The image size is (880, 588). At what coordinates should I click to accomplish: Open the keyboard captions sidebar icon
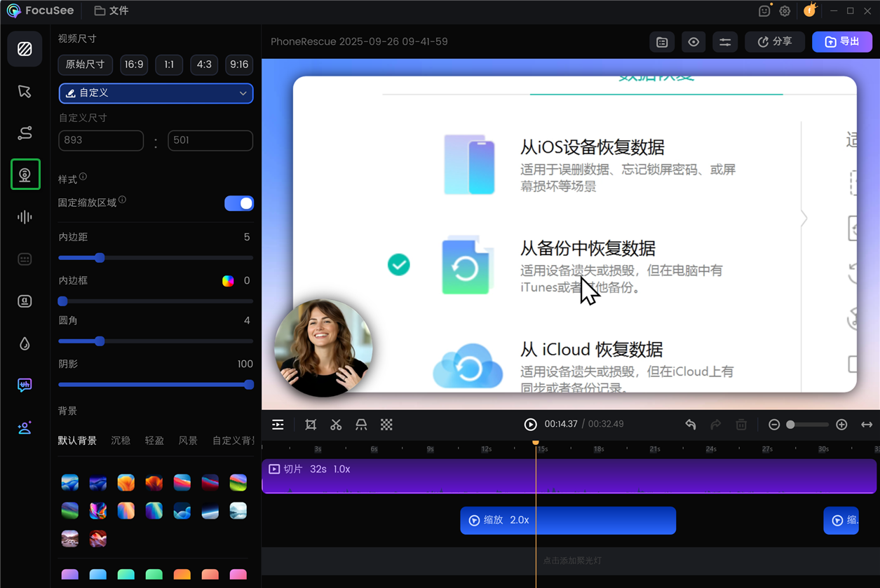(x=25, y=259)
